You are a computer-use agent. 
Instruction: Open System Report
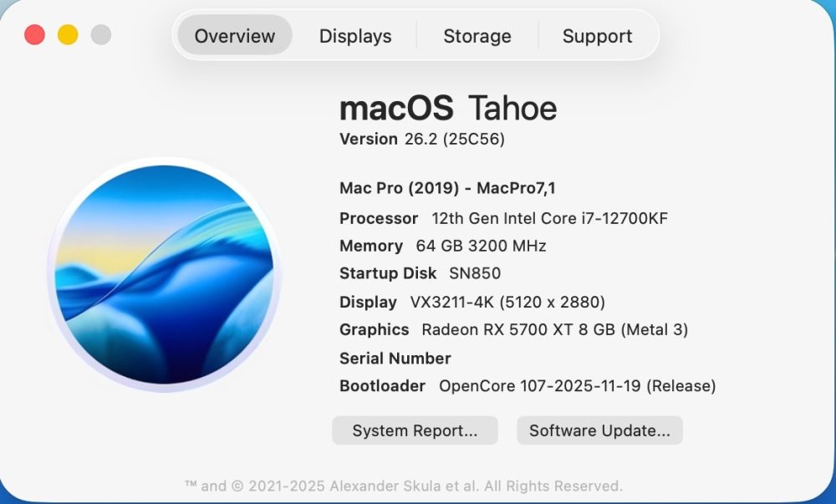tap(415, 430)
